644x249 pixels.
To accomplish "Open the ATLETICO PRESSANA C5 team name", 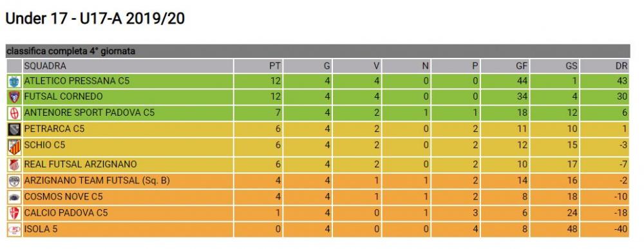I will (77, 81).
